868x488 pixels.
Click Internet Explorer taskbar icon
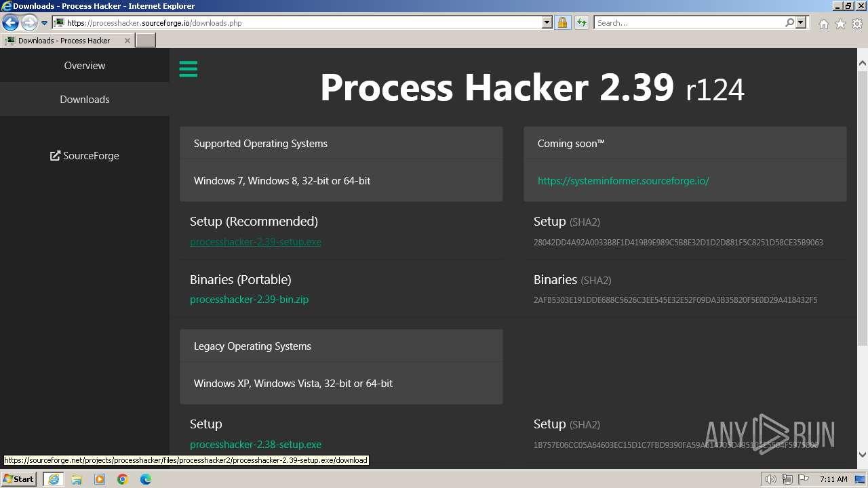[54, 479]
